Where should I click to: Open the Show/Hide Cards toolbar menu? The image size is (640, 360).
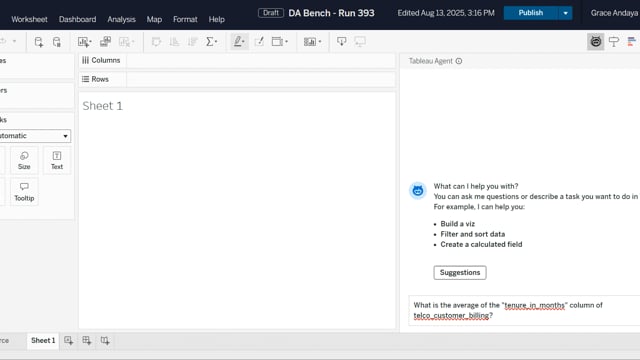coord(280,42)
